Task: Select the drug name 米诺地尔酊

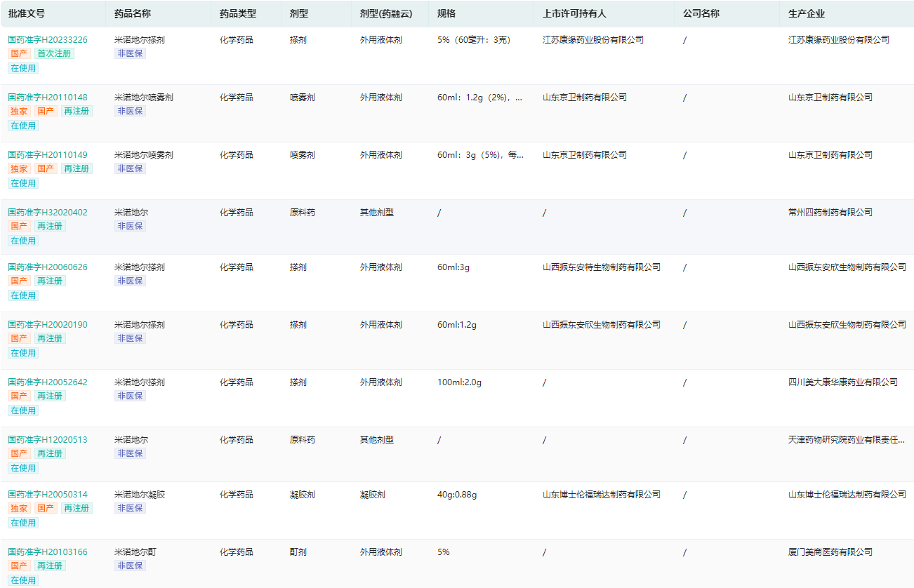Action: click(x=135, y=552)
